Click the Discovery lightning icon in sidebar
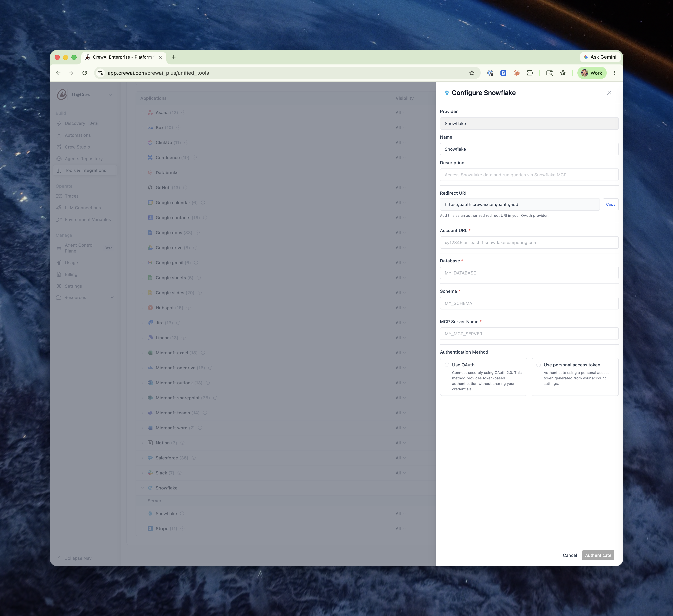Screen dimensions: 673x616 click(x=59, y=123)
